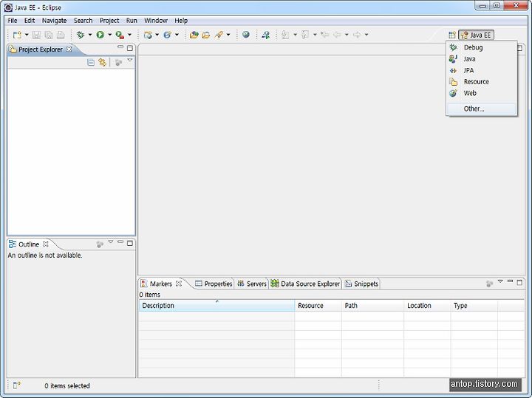Click the Last Edit Location icon
The height and width of the screenshot is (398, 532).
pyautogui.click(x=324, y=35)
